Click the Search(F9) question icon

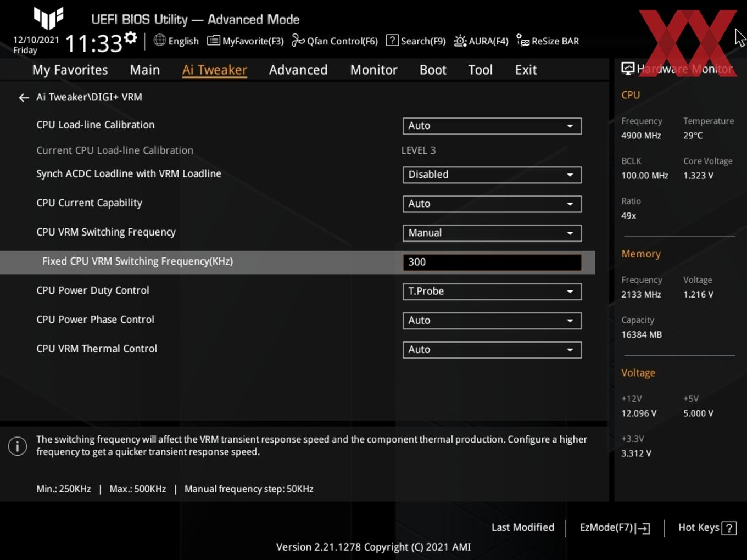click(x=392, y=40)
